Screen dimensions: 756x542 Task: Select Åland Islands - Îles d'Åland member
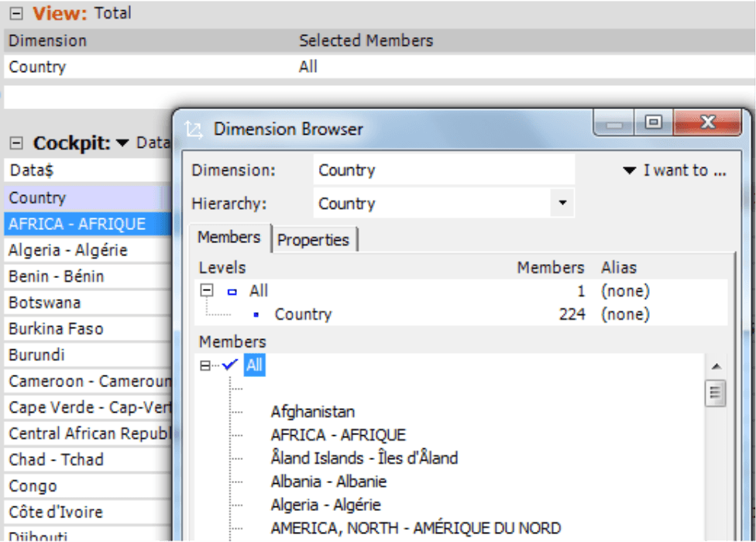tap(364, 458)
